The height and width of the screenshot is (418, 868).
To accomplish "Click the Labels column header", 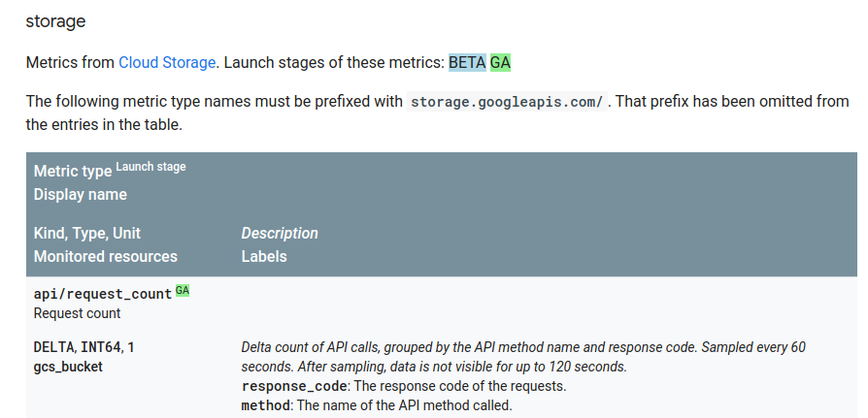I will tap(264, 256).
